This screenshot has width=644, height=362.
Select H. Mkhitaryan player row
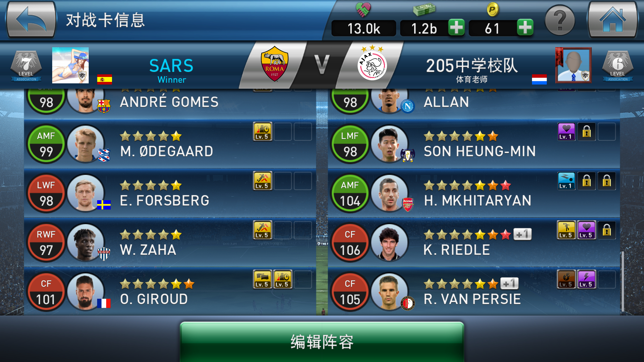pos(474,193)
